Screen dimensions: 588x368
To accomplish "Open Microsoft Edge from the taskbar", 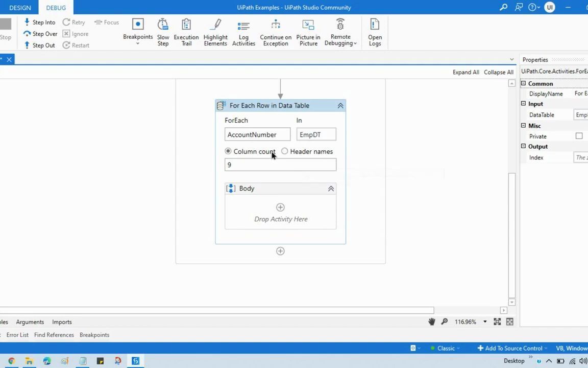I will click(x=47, y=361).
